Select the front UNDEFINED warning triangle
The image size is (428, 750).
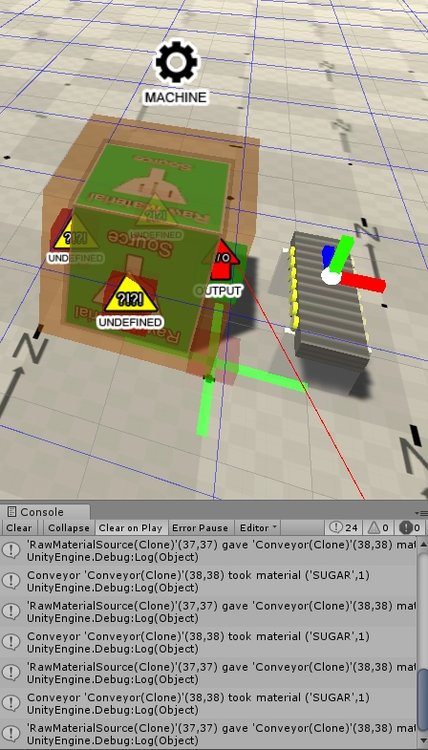130,294
